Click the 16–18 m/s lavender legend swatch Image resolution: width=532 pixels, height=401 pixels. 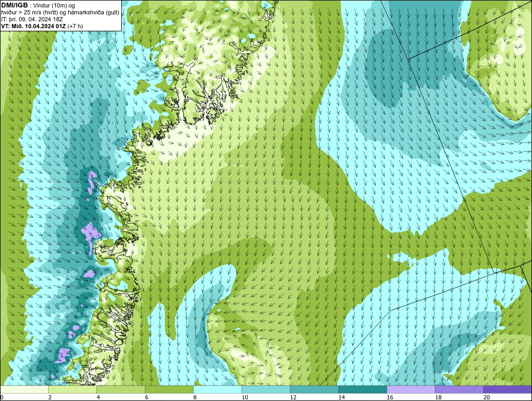(411, 389)
